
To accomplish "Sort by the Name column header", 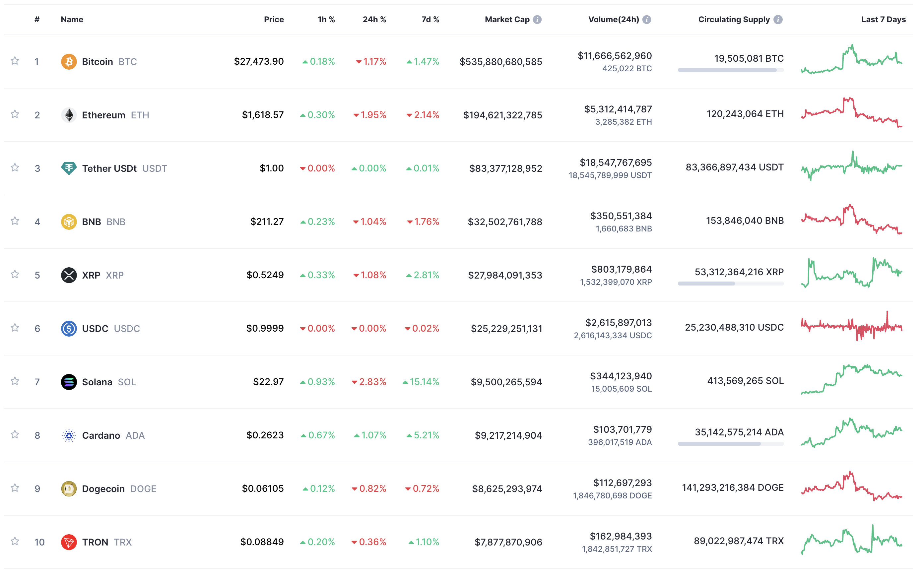I will click(x=72, y=20).
